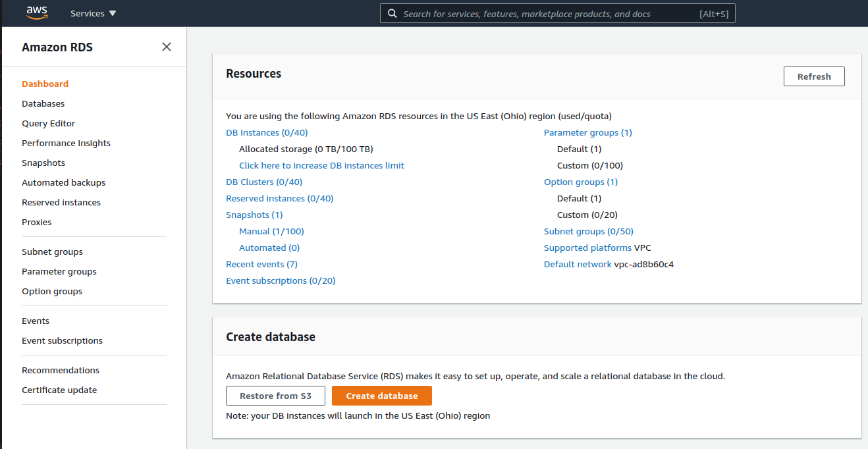The image size is (868, 449).
Task: Go to Databases in the sidebar
Action: (43, 103)
